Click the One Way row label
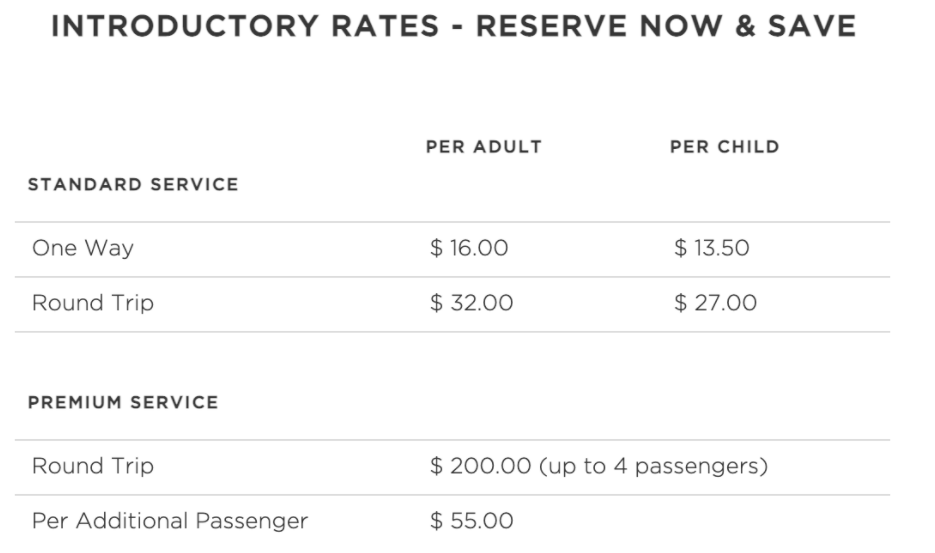Image resolution: width=935 pixels, height=553 pixels. click(x=83, y=249)
